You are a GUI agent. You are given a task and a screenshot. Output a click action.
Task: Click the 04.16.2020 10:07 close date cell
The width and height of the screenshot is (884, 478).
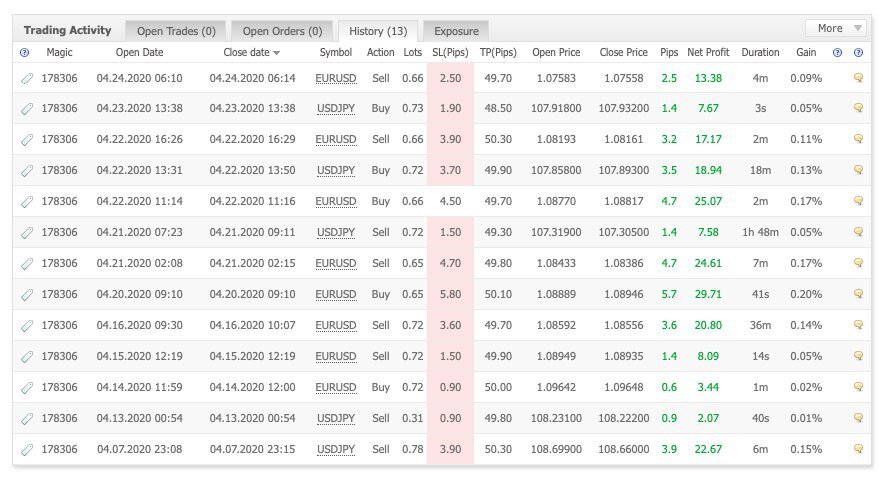(252, 325)
